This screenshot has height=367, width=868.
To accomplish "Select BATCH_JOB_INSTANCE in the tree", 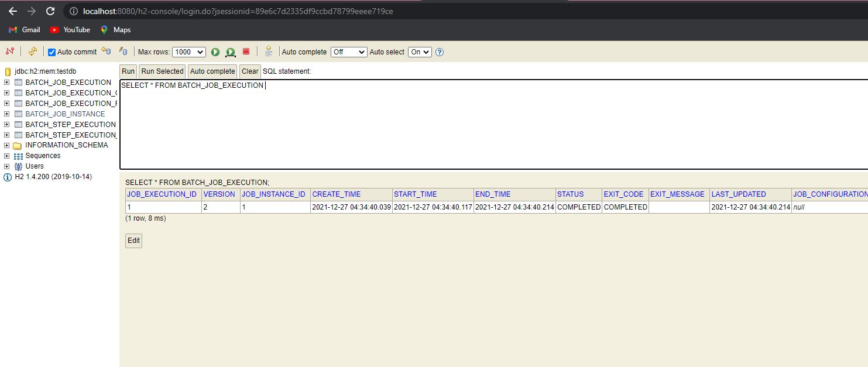I will point(65,114).
